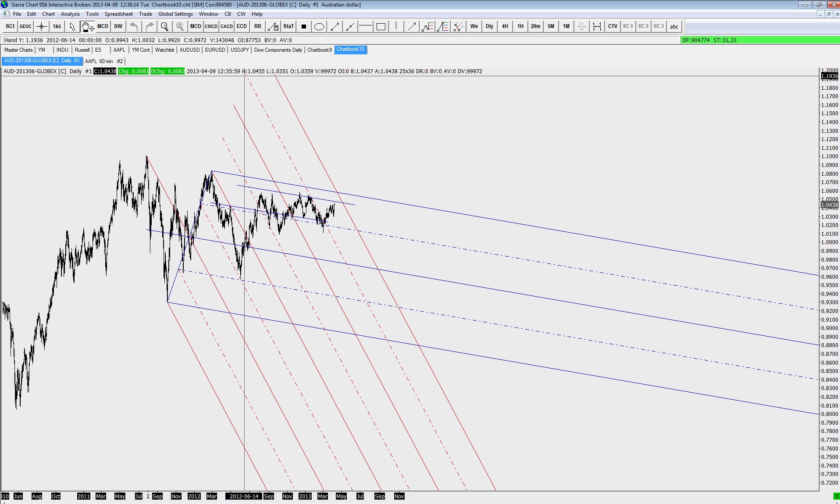
Task: Click the SW toolbar button
Action: coord(118,26)
